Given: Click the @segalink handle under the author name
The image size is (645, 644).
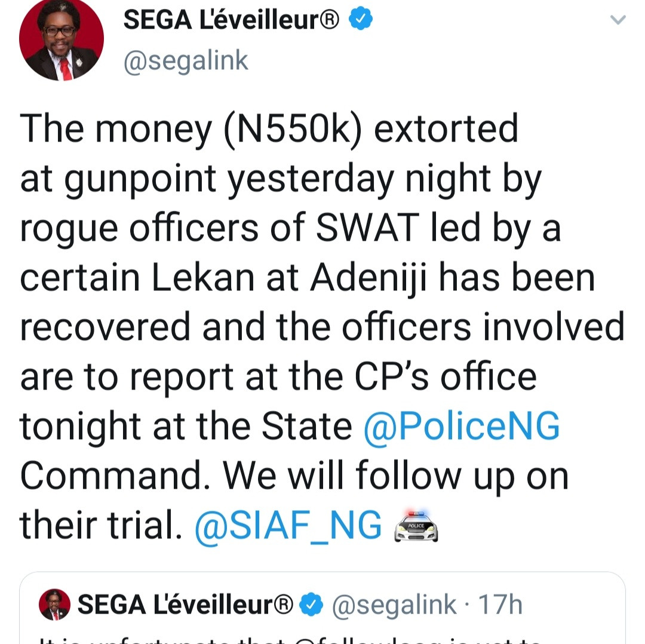Looking at the screenshot, I should pyautogui.click(x=186, y=60).
